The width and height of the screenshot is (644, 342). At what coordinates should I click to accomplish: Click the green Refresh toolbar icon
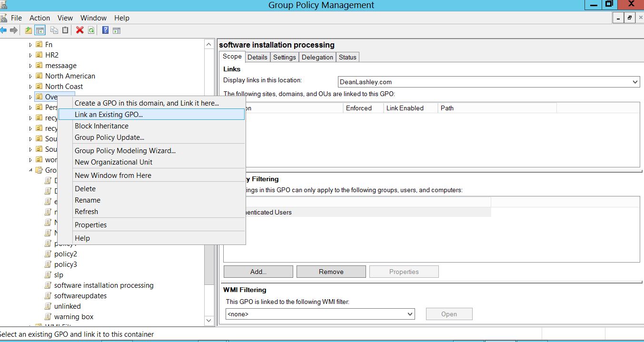point(90,30)
